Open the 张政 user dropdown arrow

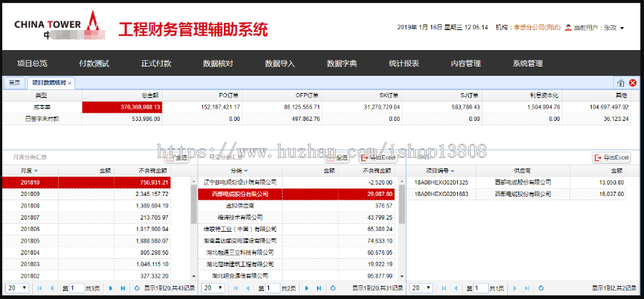point(622,29)
